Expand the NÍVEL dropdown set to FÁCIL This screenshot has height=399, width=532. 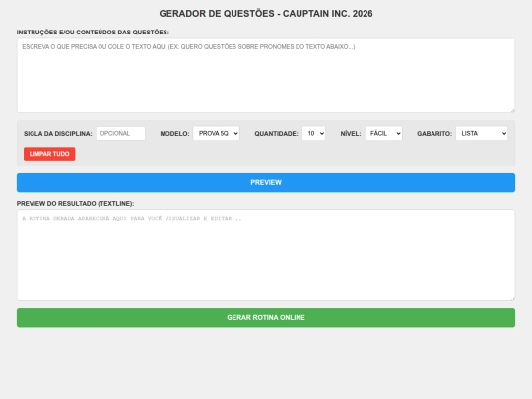click(x=383, y=133)
